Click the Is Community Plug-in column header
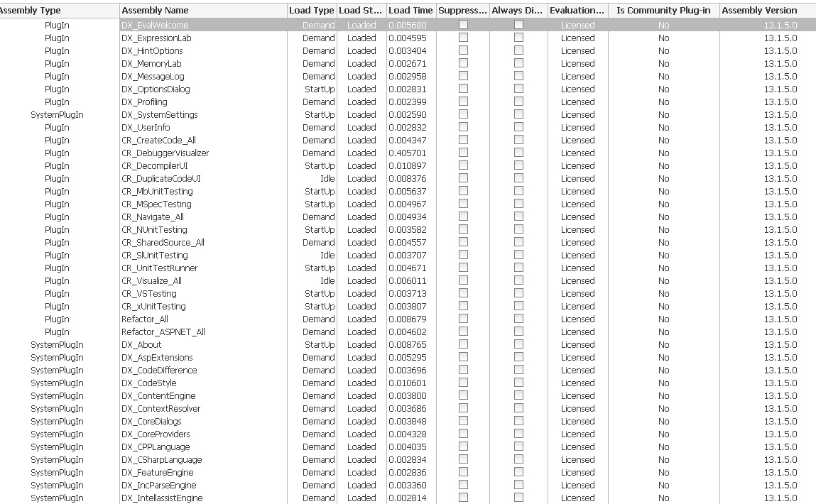Viewport: 816px width, 504px height. tap(663, 11)
